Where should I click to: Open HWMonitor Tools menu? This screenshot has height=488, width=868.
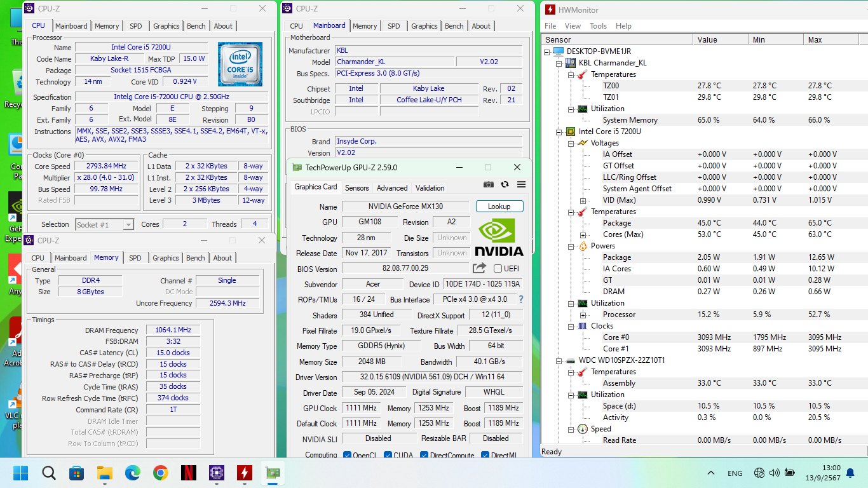tap(598, 26)
